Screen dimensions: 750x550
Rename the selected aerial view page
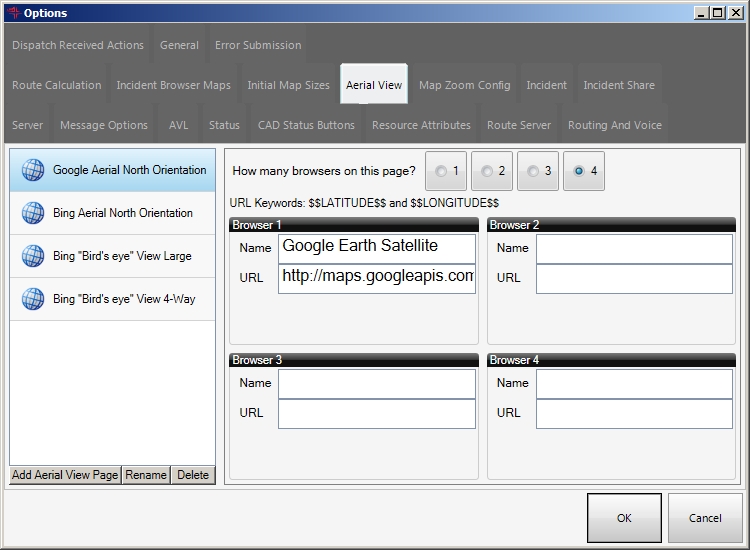(x=146, y=475)
